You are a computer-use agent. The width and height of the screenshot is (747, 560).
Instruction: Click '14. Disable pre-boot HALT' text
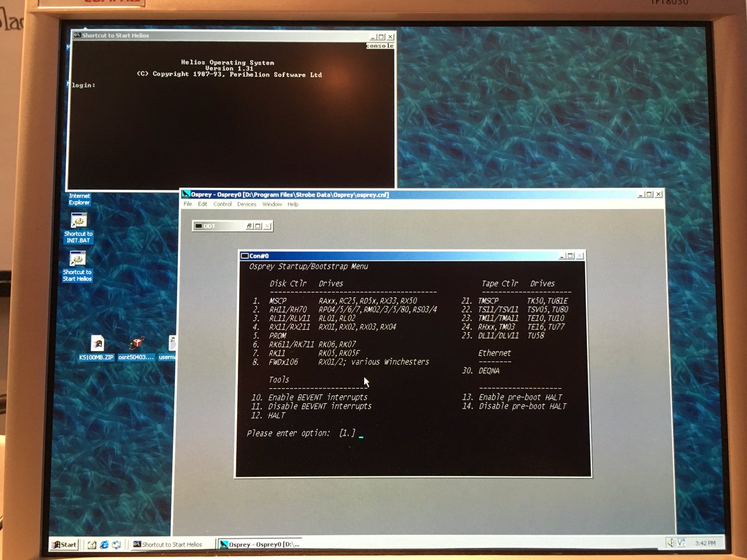coord(514,406)
